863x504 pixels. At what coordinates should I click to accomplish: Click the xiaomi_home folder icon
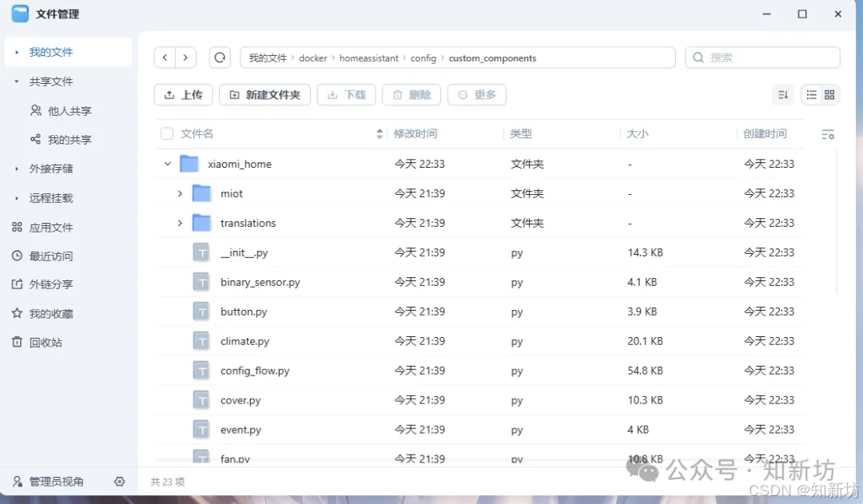tap(189, 164)
